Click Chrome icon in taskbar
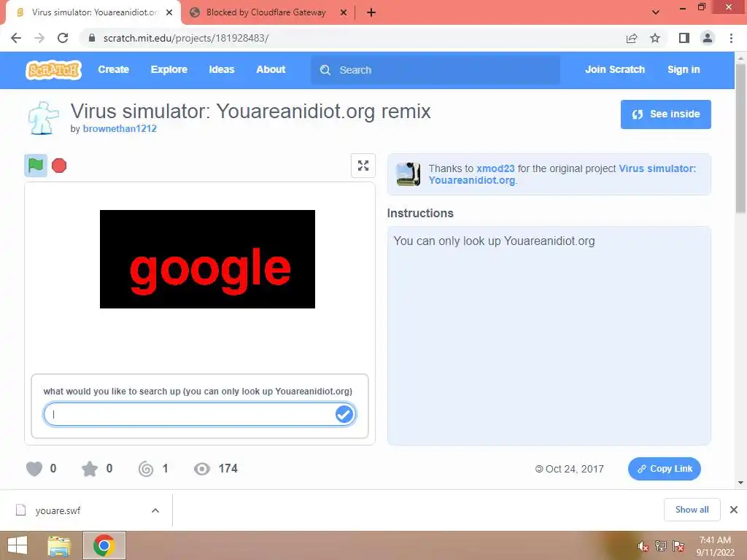This screenshot has height=560, width=747. (104, 545)
